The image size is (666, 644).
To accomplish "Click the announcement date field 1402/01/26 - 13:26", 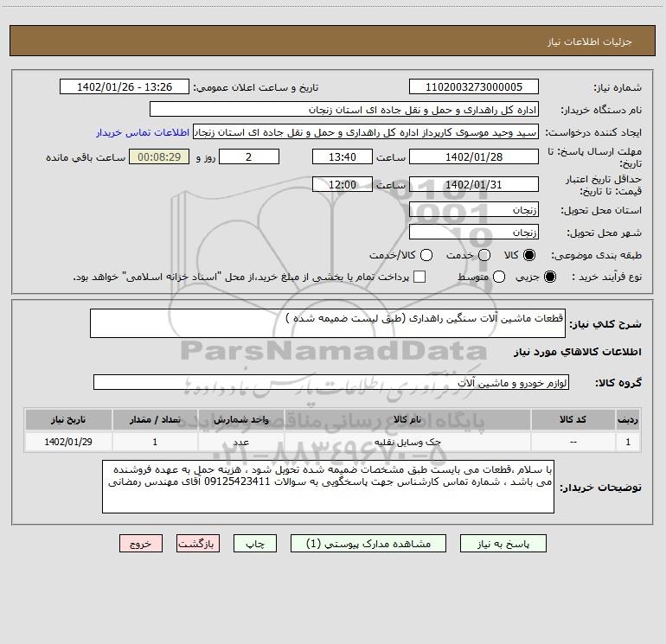I will (x=125, y=86).
